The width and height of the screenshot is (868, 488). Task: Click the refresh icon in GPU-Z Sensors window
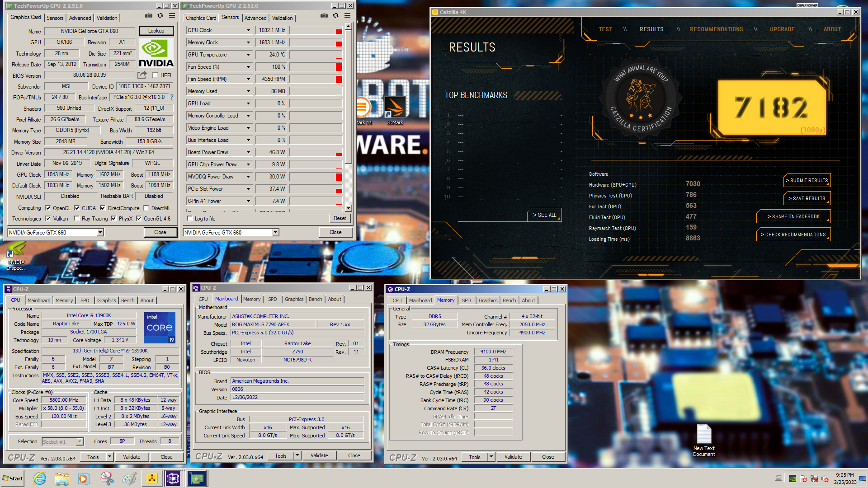click(x=335, y=16)
